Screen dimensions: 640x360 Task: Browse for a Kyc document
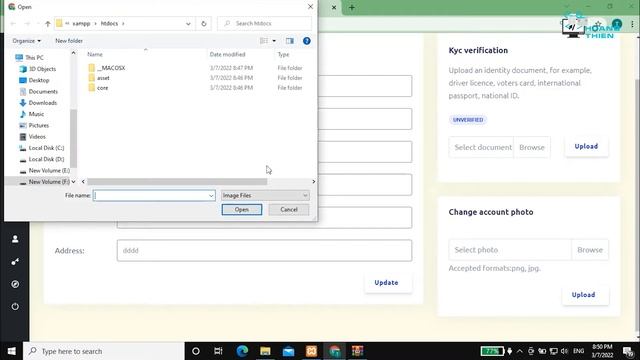point(532,147)
